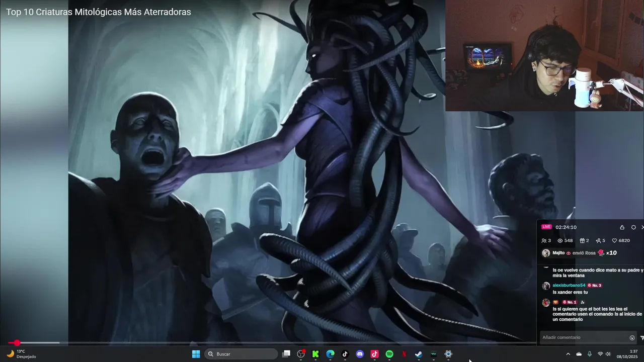Click the live timer 02:24:10
Screen dimensions: 644x362
[x=566, y=227]
